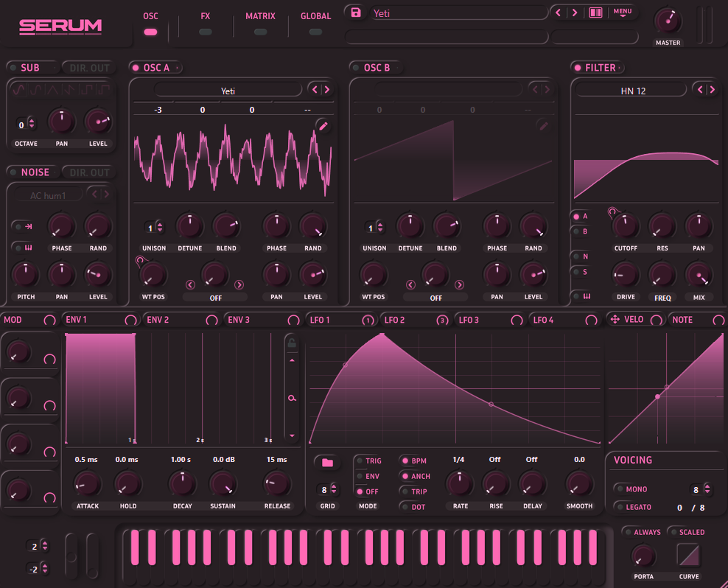Open OSC A waveform pencil editor
The width and height of the screenshot is (728, 588).
point(323,126)
